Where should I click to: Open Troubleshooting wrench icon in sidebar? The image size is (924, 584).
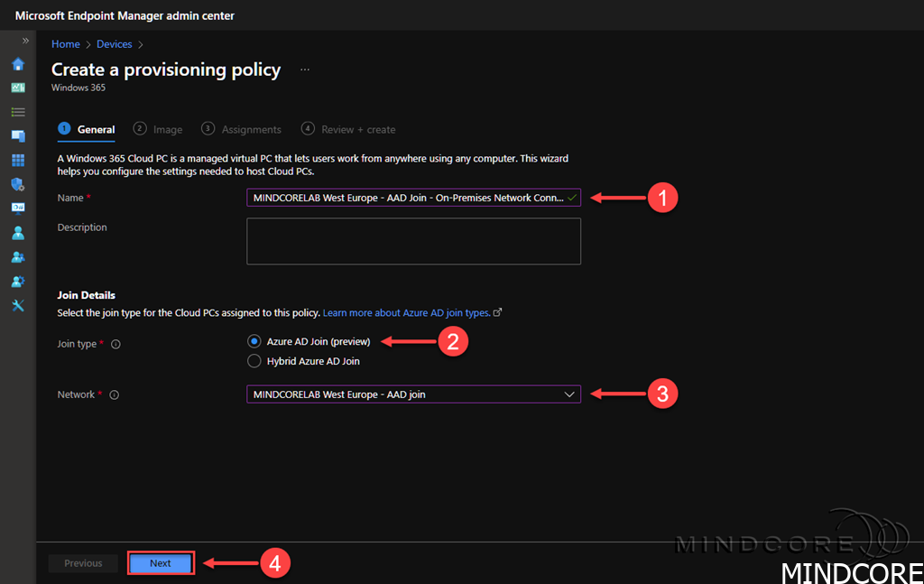tap(17, 305)
